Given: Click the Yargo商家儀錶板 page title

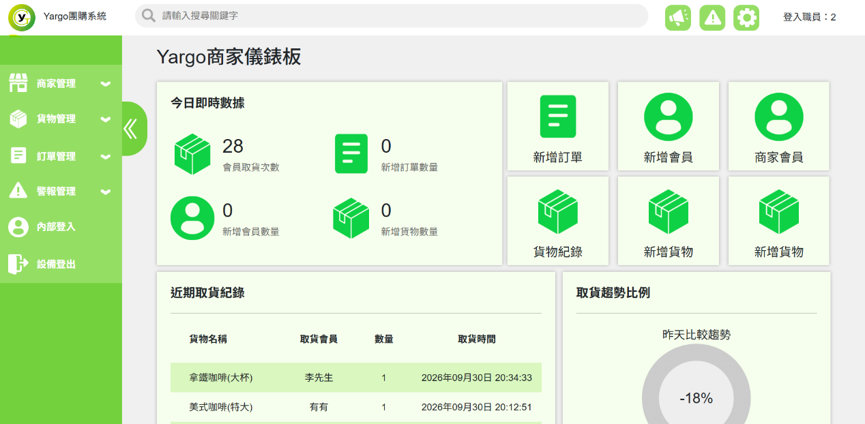Looking at the screenshot, I should pos(229,57).
